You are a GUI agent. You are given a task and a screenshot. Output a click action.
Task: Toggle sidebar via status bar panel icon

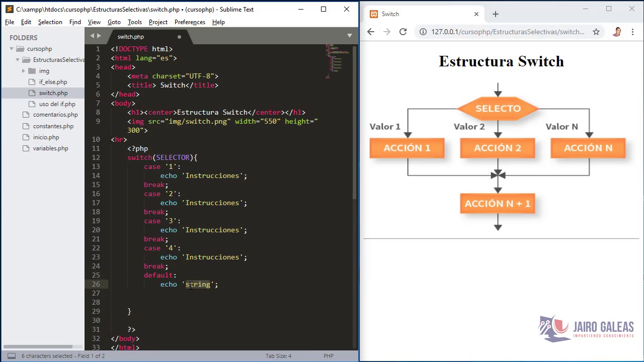(x=11, y=356)
